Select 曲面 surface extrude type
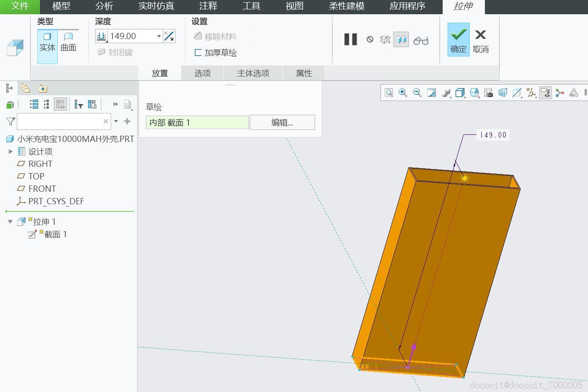The image size is (588, 392). [68, 42]
